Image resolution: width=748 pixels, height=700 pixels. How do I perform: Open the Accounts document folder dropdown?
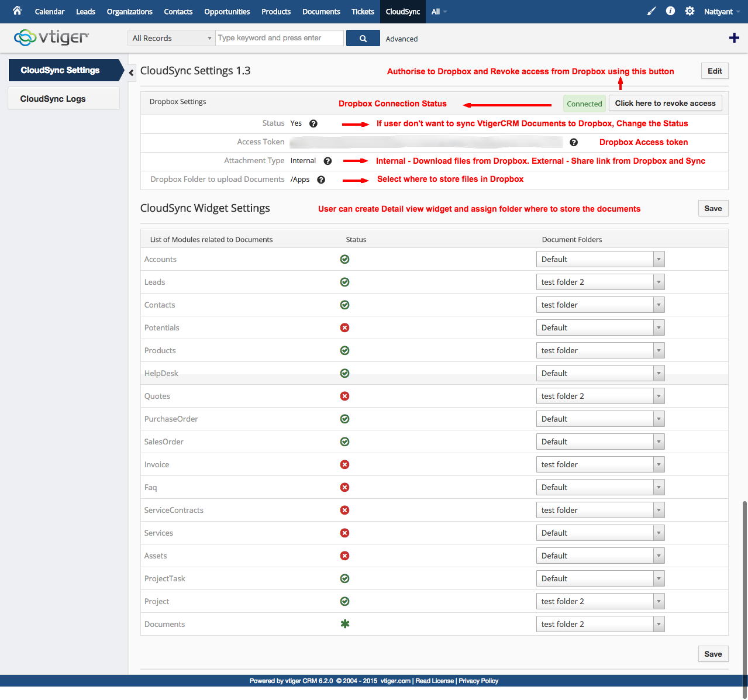click(601, 259)
